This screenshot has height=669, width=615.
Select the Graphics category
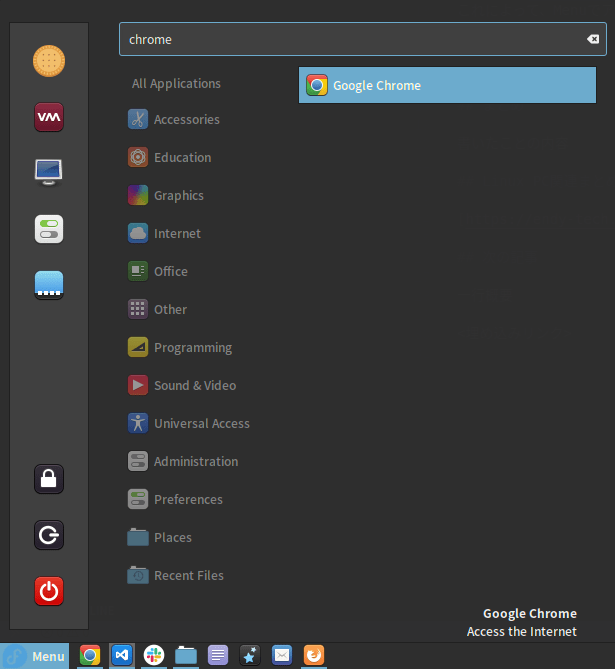[x=166, y=195]
